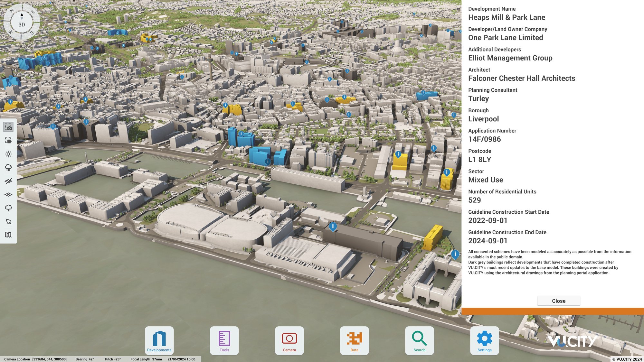Select application number 14F/0986
The width and height of the screenshot is (644, 362).
pyautogui.click(x=484, y=139)
